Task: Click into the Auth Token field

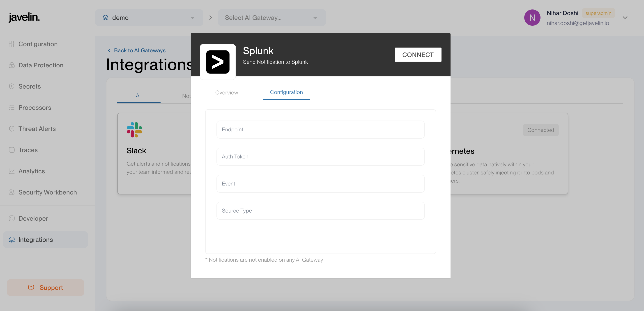Action: [320, 157]
